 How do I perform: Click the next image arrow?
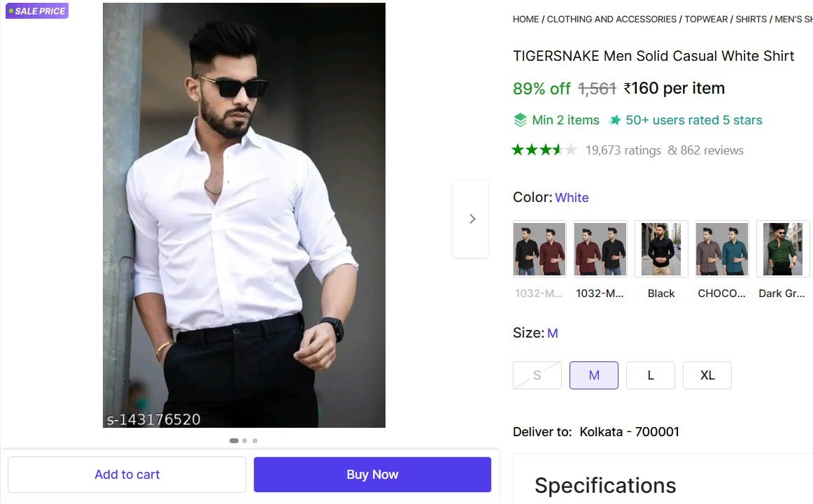tap(472, 219)
